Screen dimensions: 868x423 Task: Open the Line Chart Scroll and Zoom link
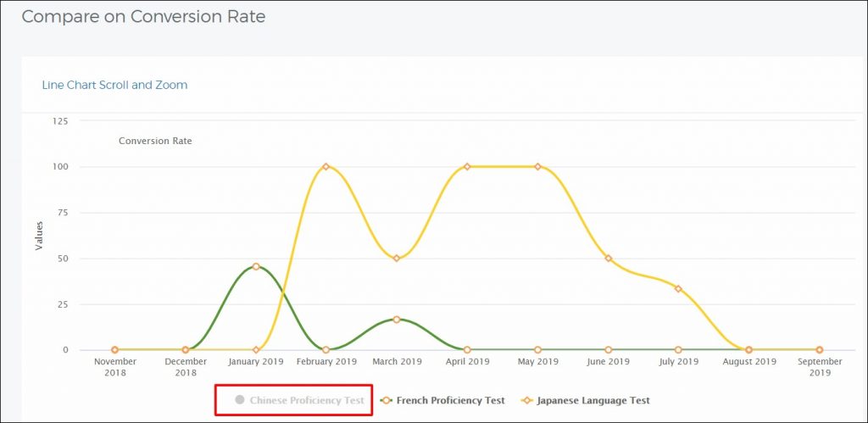coord(114,85)
